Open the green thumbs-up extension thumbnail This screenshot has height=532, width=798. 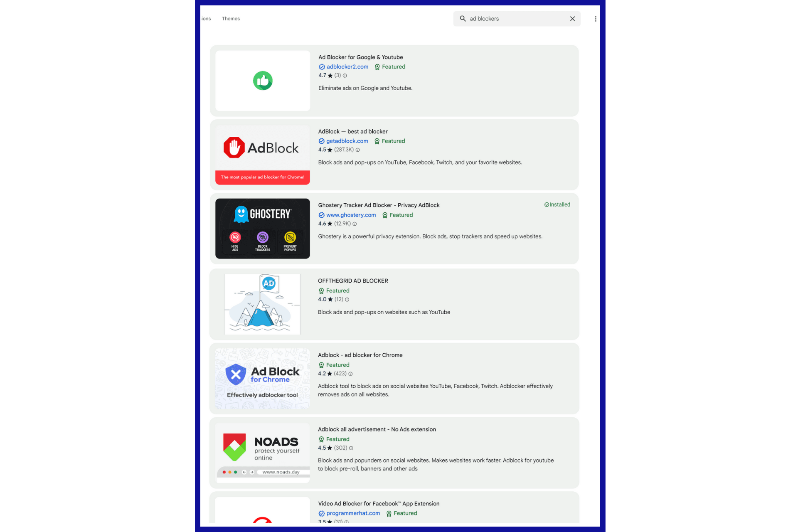pos(263,81)
